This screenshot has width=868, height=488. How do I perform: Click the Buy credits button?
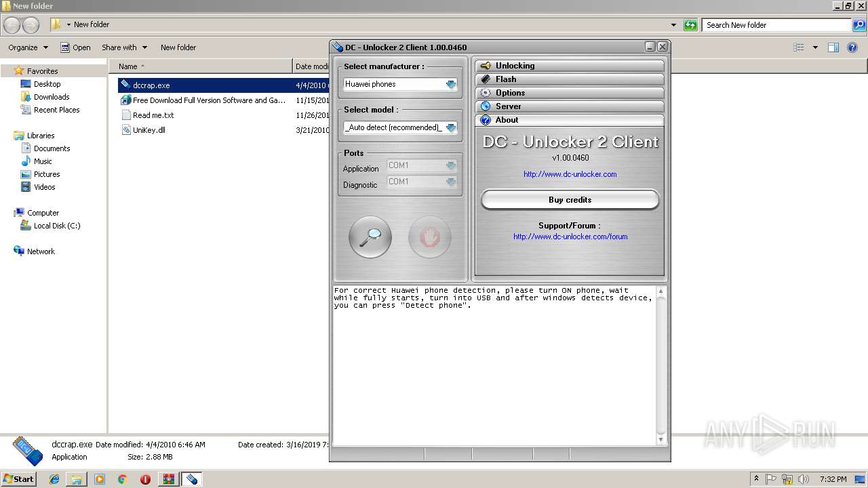click(570, 200)
